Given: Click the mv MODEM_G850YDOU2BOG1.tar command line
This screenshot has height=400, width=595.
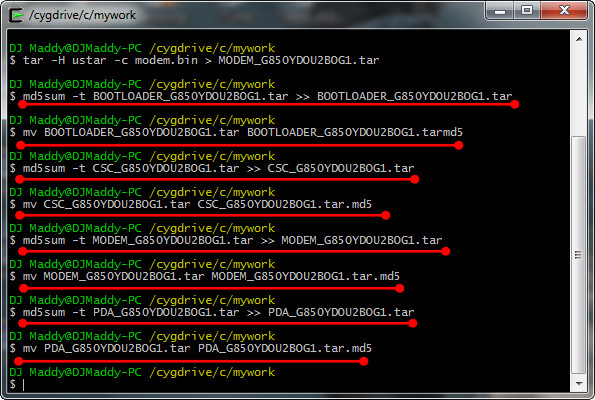Looking at the screenshot, I should pos(205,276).
